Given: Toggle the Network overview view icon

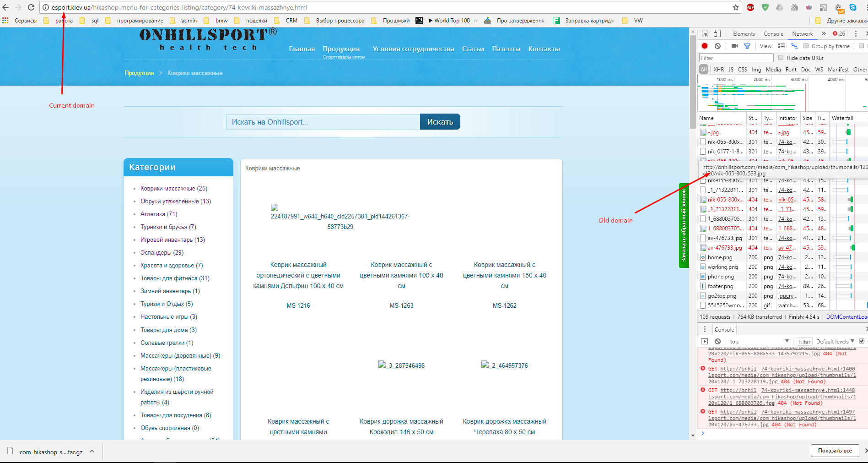Looking at the screenshot, I should click(x=794, y=46).
